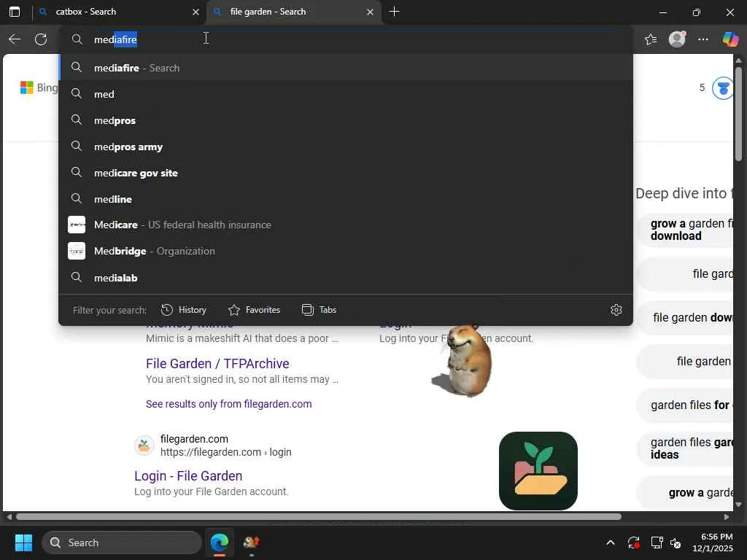Click the Bing logo
Image resolution: width=747 pixels, height=560 pixels.
click(39, 87)
